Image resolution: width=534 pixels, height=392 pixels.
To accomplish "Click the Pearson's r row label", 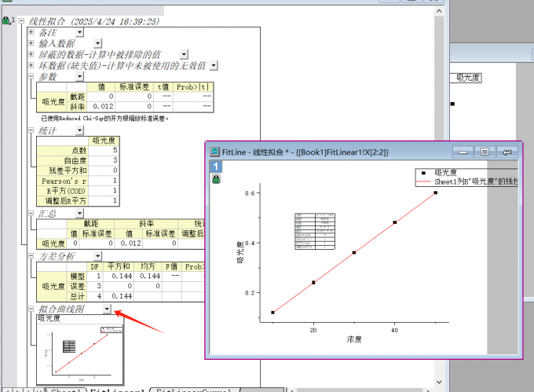I will pyautogui.click(x=64, y=181).
